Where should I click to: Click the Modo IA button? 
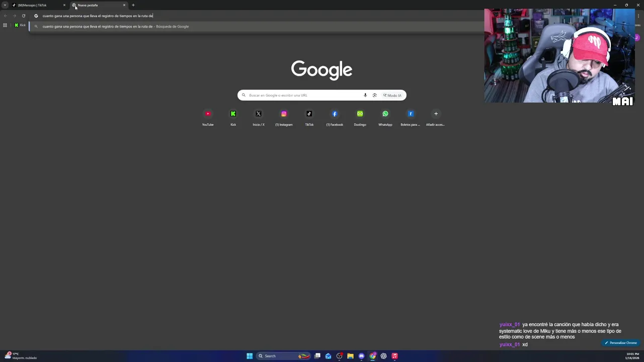tap(392, 95)
